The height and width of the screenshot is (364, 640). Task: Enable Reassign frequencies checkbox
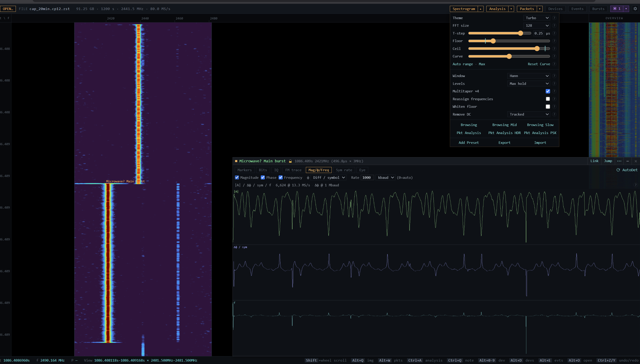click(x=548, y=99)
